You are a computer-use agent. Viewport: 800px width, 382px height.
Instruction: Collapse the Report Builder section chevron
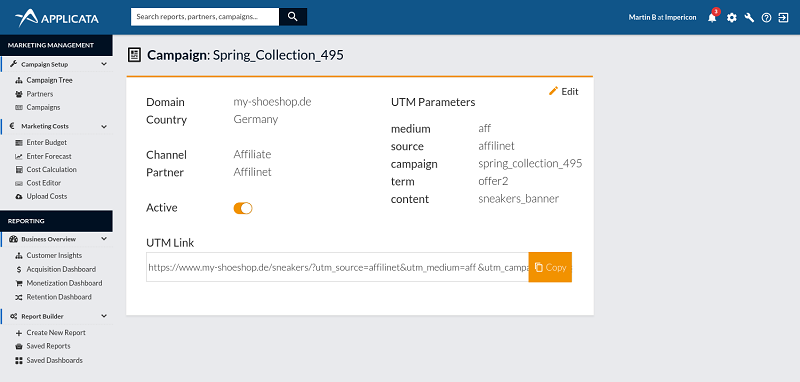[104, 316]
